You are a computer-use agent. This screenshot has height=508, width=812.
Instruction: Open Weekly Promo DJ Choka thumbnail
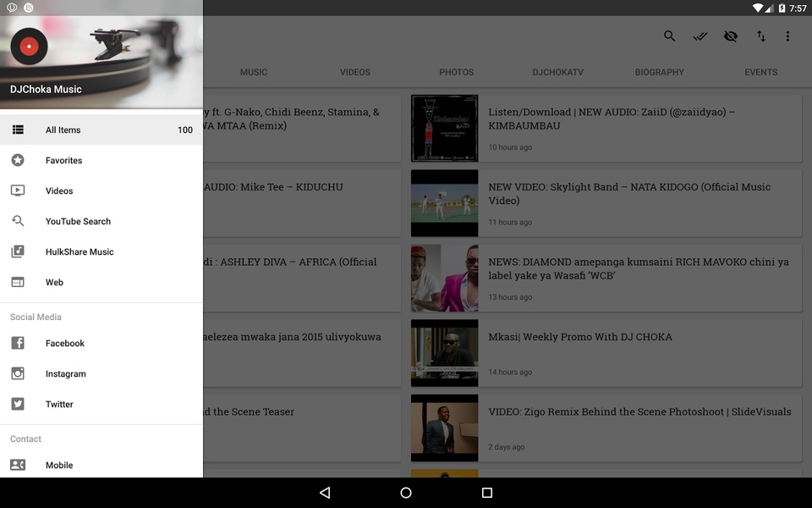(x=445, y=353)
